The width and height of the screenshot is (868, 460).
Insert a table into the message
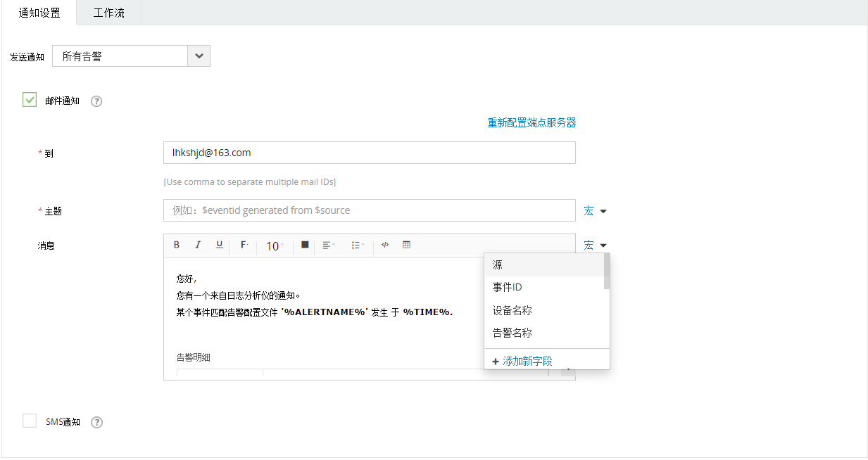point(406,245)
